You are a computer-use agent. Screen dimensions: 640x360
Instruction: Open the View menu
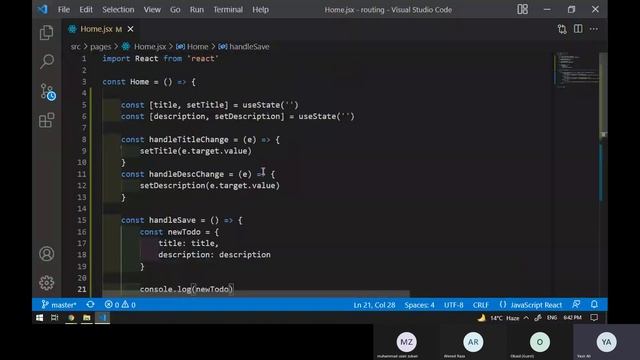pyautogui.click(x=152, y=9)
